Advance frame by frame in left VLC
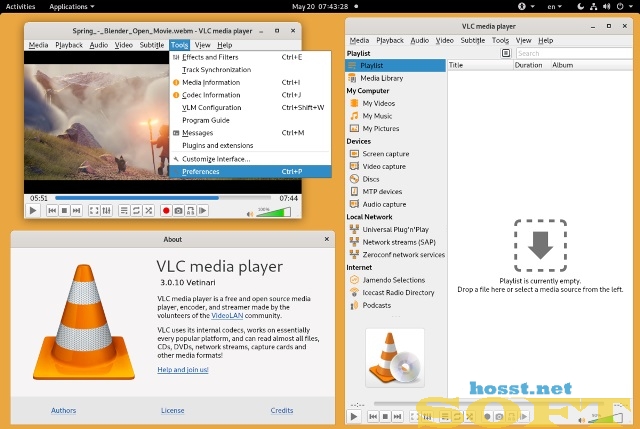 pyautogui.click(x=203, y=211)
